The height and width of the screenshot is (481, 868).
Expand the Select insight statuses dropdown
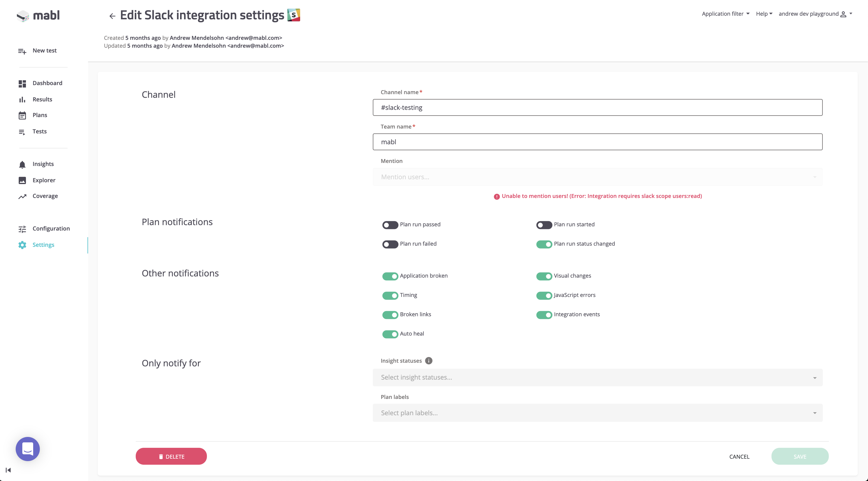(x=597, y=377)
